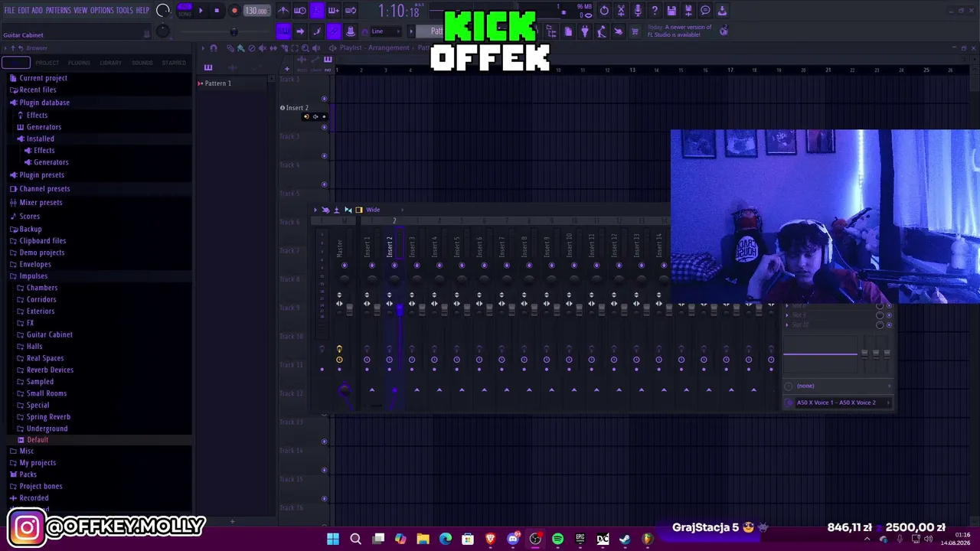The image size is (980, 551).
Task: Switch browser to LIBRARY tab
Action: [110, 63]
